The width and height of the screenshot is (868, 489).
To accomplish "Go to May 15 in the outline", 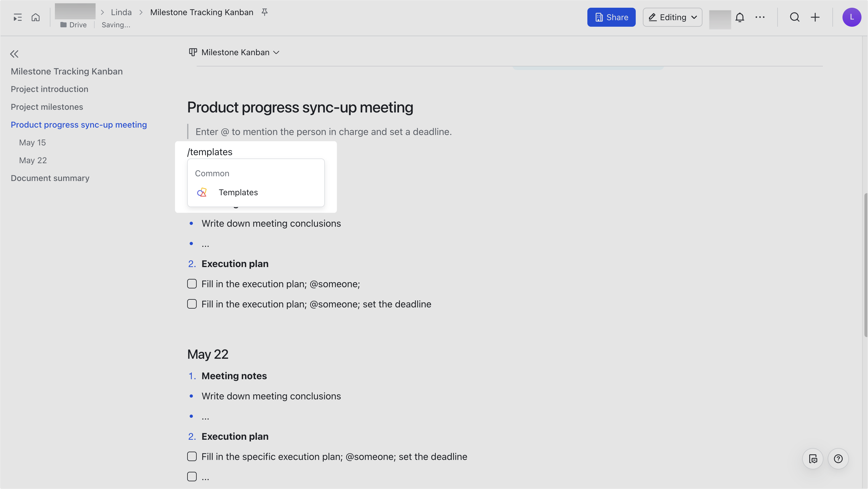I will (32, 142).
